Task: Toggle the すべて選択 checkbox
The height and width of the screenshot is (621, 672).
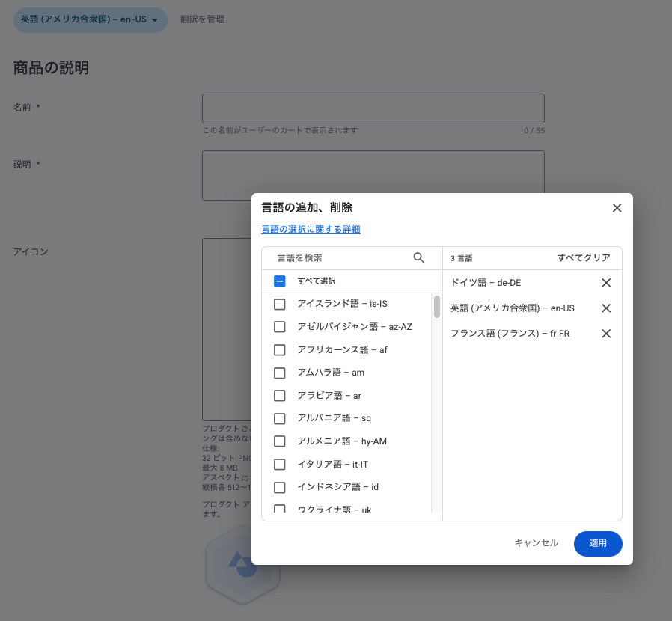Action: coord(279,281)
